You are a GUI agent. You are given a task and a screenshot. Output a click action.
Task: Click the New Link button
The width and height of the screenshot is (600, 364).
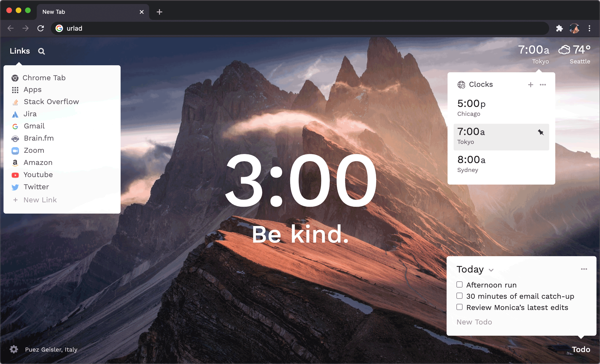pos(40,200)
